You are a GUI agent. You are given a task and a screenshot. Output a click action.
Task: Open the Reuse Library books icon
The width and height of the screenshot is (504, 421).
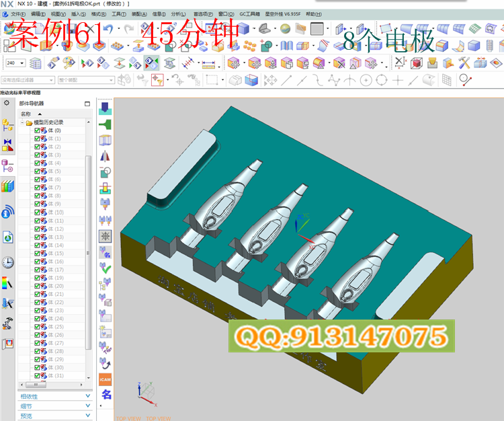coord(7,186)
